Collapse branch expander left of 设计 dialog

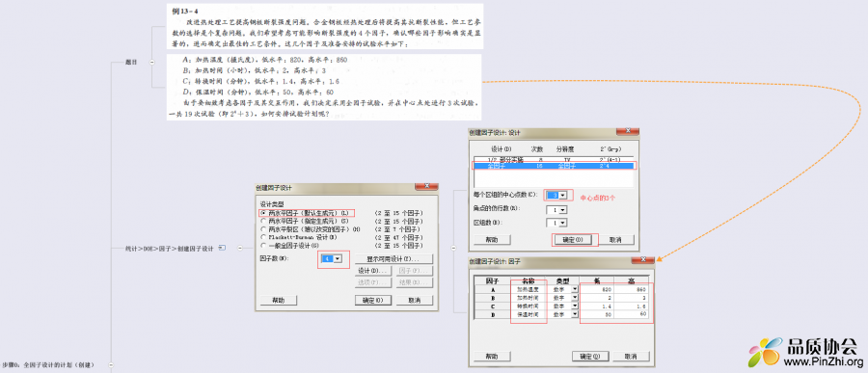click(x=453, y=249)
